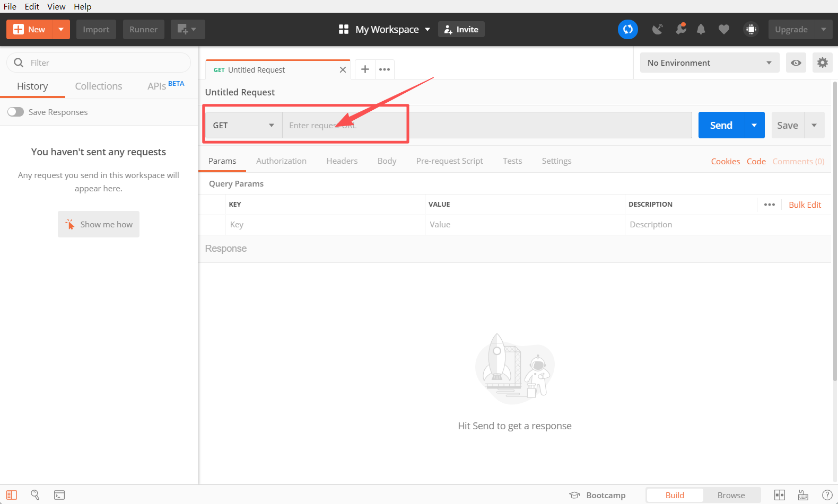Viewport: 838px width, 504px height.
Task: Open the Pre-request Script tab
Action: tap(450, 161)
